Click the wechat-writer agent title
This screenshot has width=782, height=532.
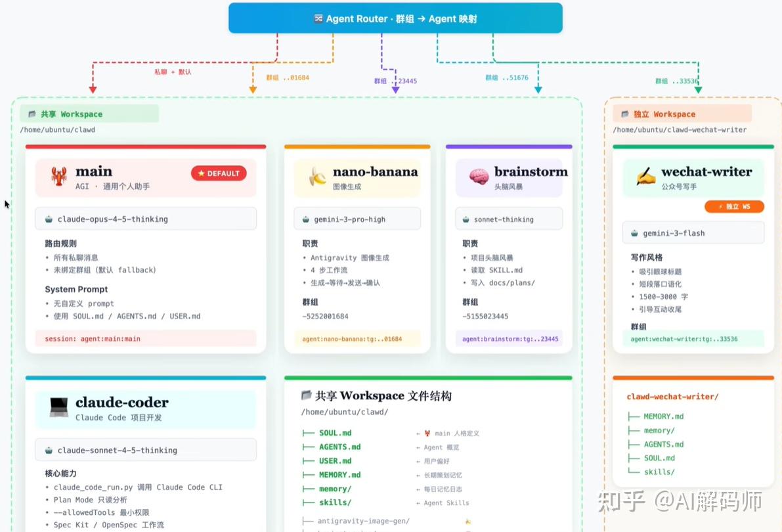click(706, 171)
